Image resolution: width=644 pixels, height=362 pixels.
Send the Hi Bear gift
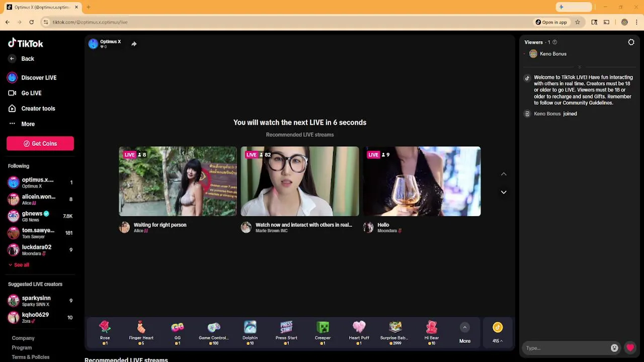(x=432, y=333)
